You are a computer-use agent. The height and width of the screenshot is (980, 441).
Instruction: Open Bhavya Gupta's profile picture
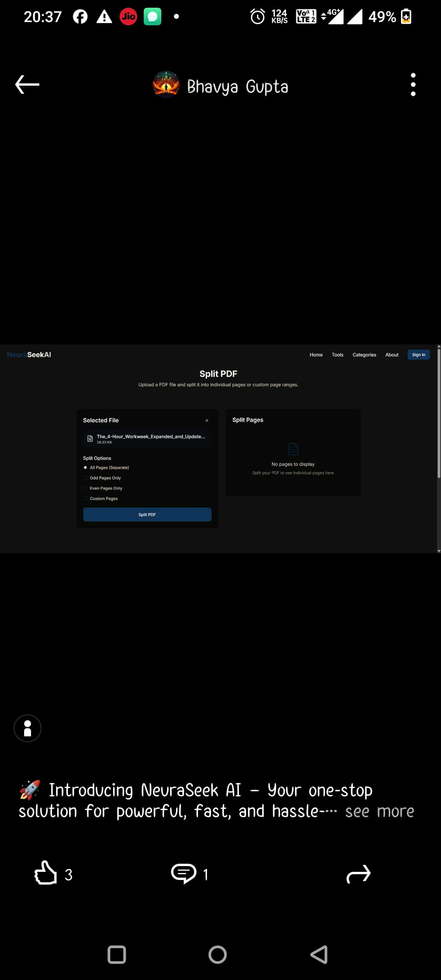(166, 85)
